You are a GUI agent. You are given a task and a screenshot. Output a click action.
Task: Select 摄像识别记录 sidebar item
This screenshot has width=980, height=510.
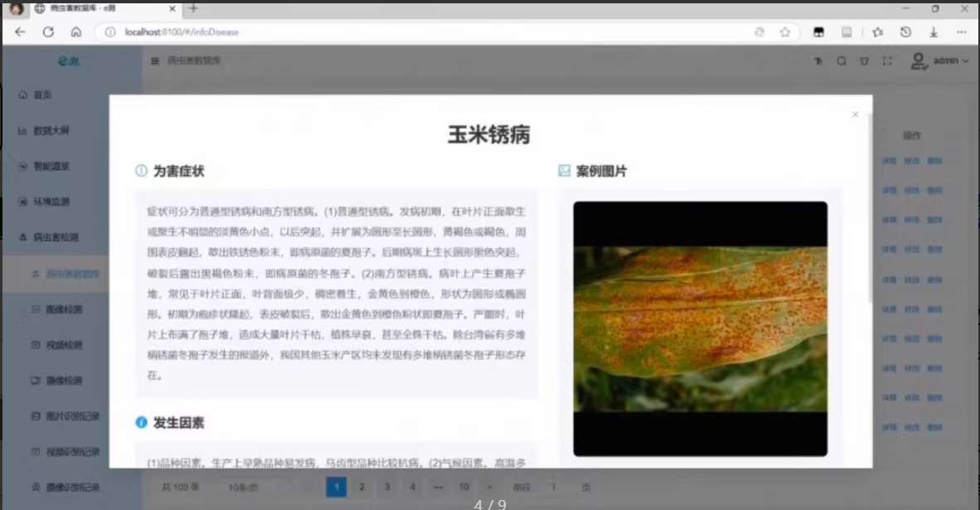pos(72,487)
